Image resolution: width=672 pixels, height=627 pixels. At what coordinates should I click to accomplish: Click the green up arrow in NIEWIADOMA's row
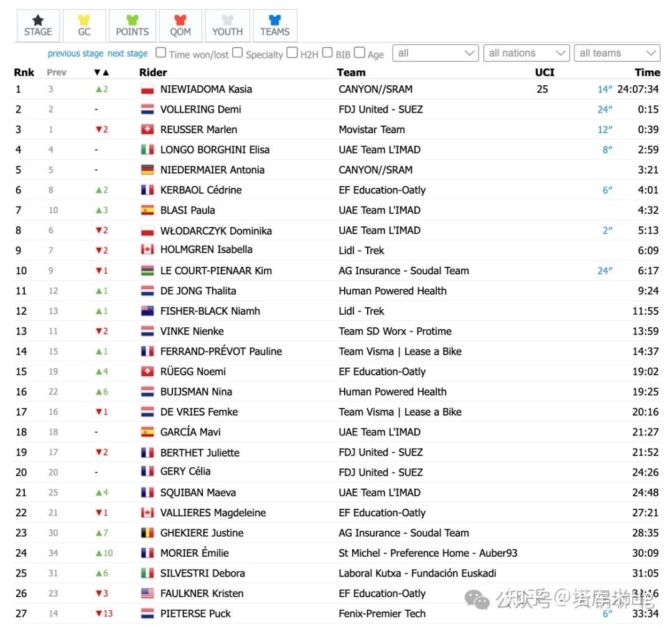click(99, 90)
